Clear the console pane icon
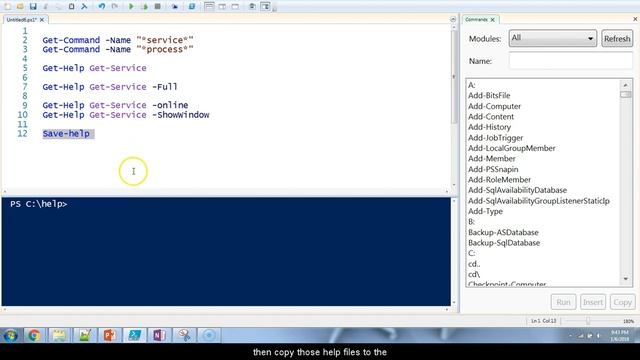The height and width of the screenshot is (360, 640). click(84, 7)
